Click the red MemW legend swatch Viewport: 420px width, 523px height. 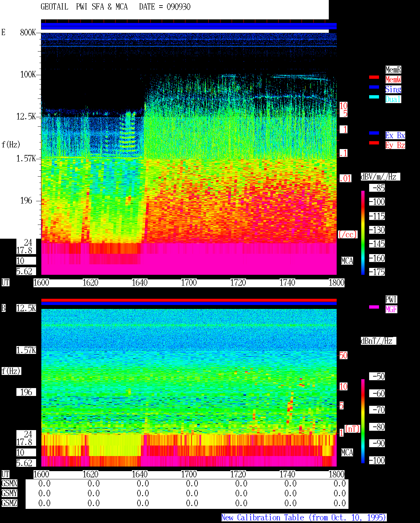click(x=374, y=77)
